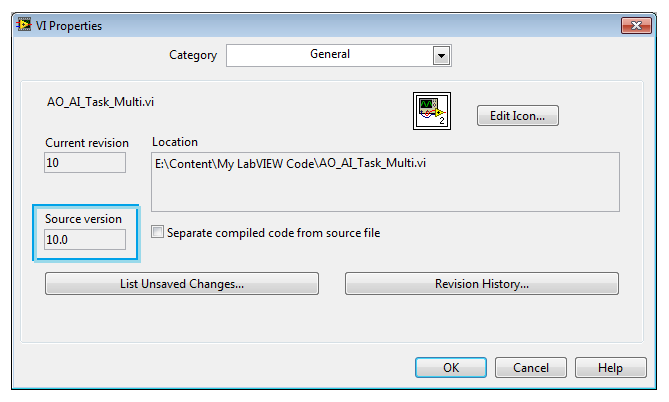Click the AO_AI_Task_Multi.vi file name label

[x=100, y=102]
